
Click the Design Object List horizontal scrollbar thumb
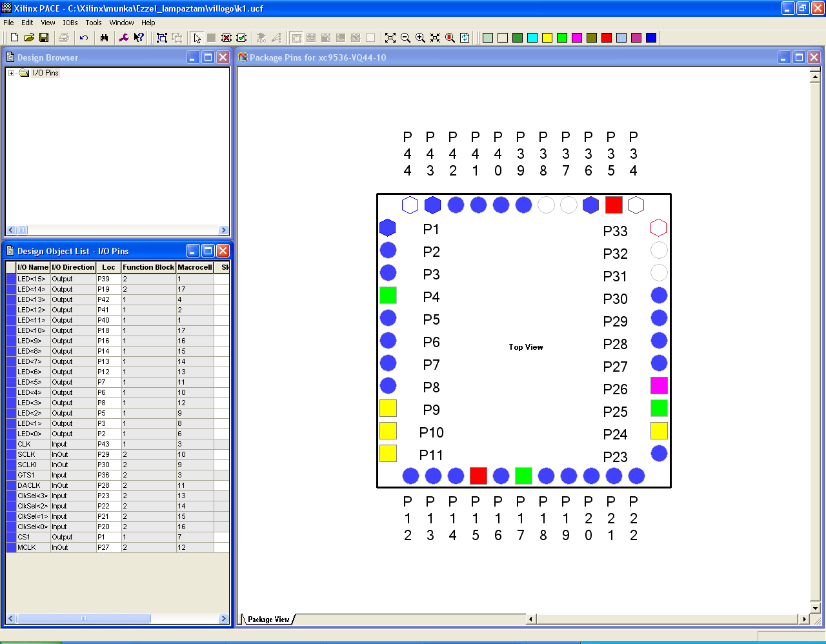(x=83, y=619)
